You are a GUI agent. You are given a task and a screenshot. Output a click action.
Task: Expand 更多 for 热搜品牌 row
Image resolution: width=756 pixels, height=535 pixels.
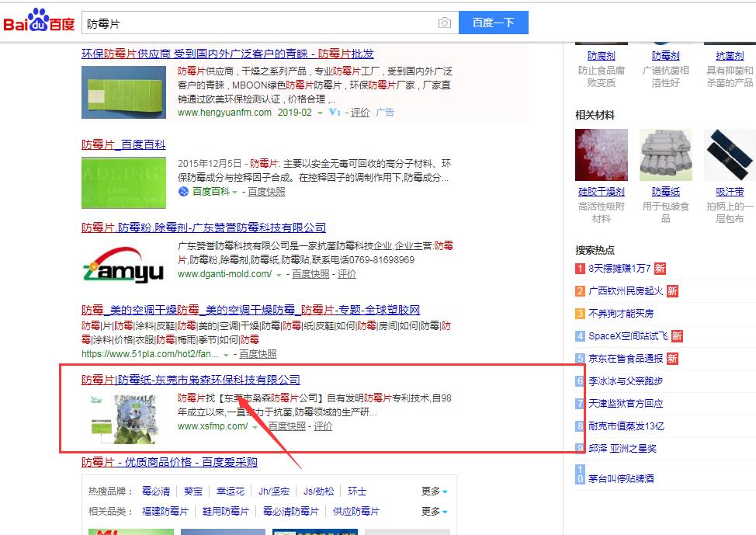click(x=435, y=492)
